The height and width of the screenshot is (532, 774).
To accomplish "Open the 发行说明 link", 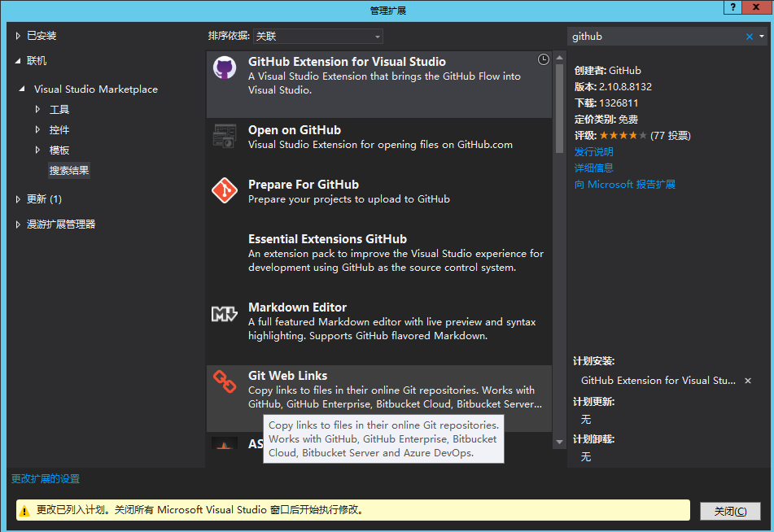I will [593, 151].
